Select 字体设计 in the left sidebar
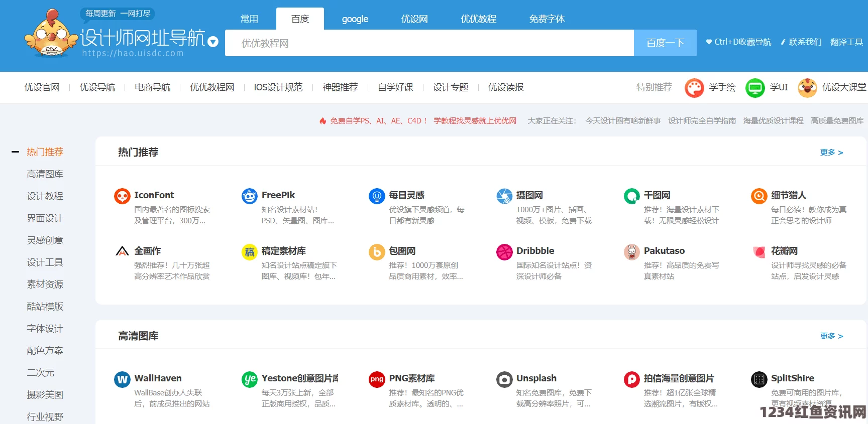This screenshot has height=424, width=868. point(45,329)
